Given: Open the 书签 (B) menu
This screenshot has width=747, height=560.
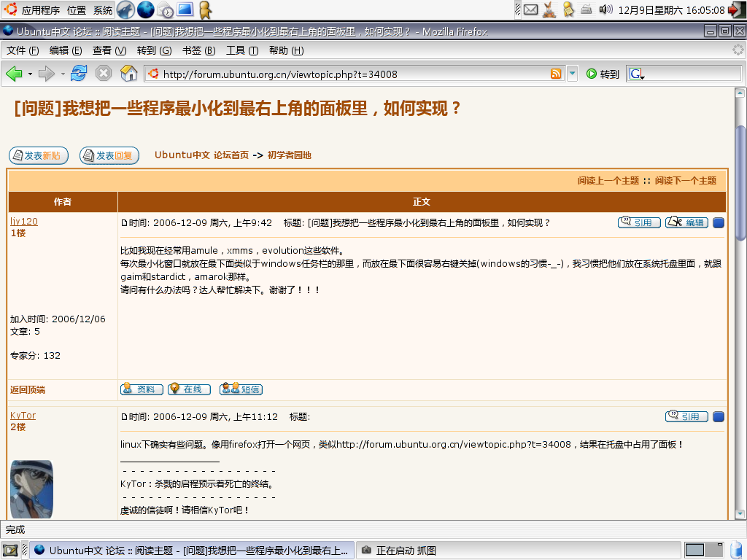Looking at the screenshot, I should click(198, 50).
